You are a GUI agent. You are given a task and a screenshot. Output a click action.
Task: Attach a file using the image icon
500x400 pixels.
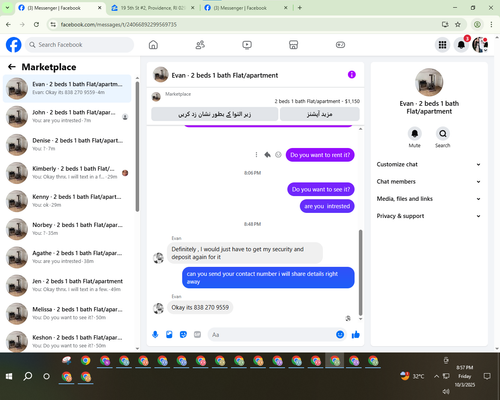pos(169,334)
